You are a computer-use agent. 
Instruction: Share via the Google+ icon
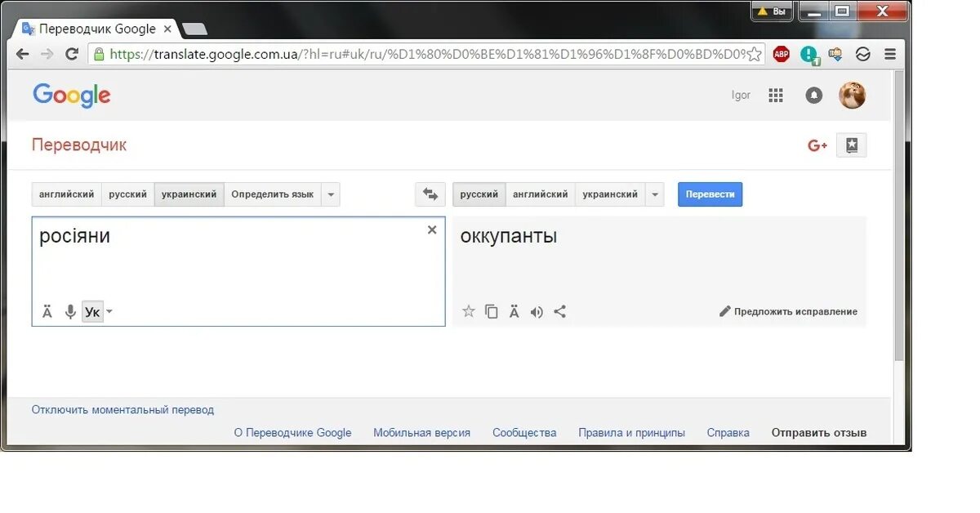(x=817, y=145)
